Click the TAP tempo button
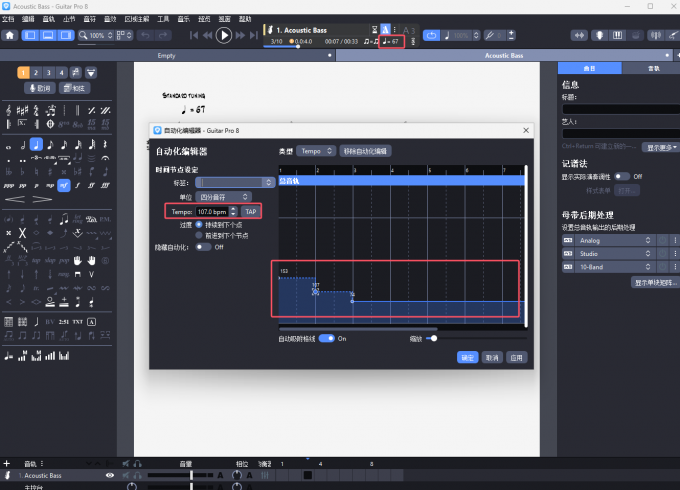This screenshot has height=490, width=680. (x=251, y=211)
